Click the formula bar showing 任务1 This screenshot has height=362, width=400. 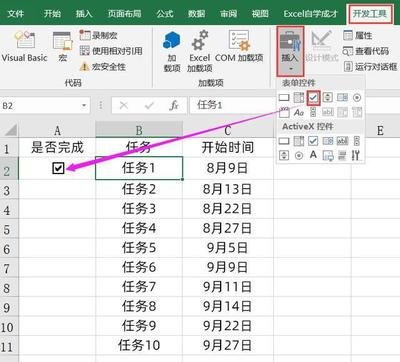point(233,105)
